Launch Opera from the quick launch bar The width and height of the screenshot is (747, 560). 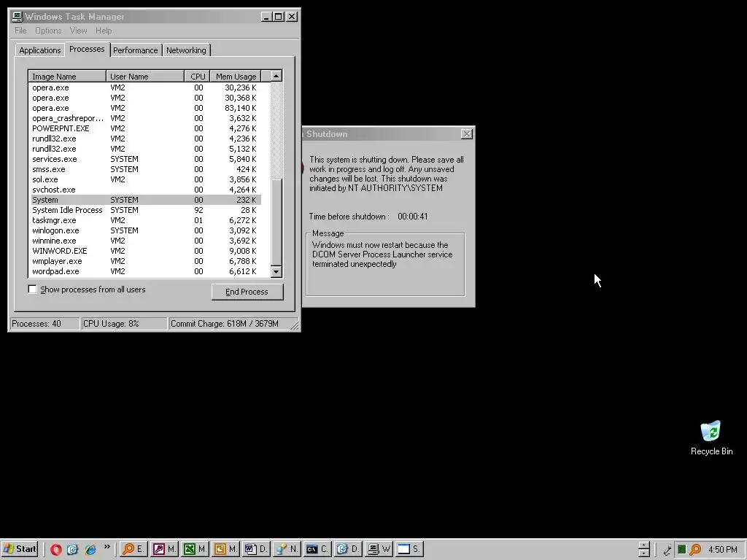tap(55, 549)
